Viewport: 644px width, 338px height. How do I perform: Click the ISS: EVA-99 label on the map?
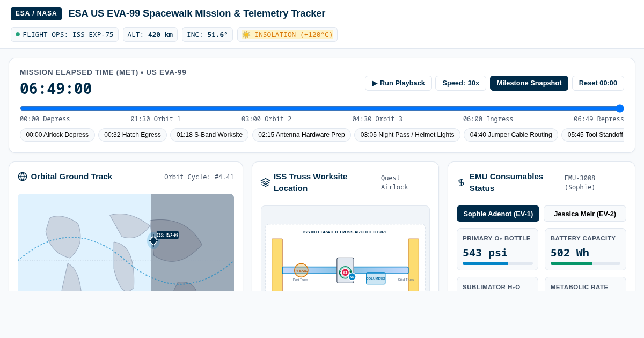(167, 235)
